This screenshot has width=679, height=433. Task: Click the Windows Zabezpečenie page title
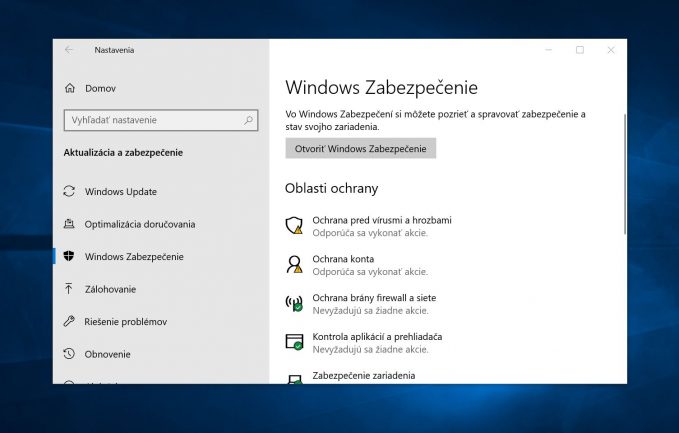coord(381,87)
